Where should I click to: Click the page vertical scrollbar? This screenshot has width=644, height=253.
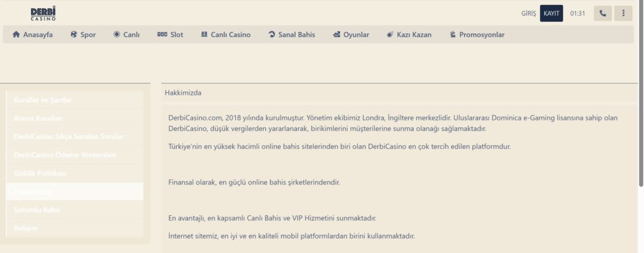pos(641,94)
